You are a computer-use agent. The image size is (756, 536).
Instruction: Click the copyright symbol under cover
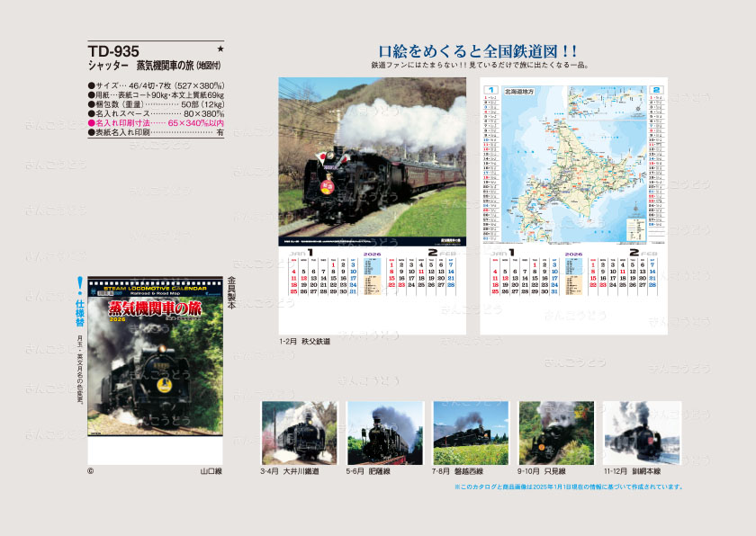click(x=91, y=471)
